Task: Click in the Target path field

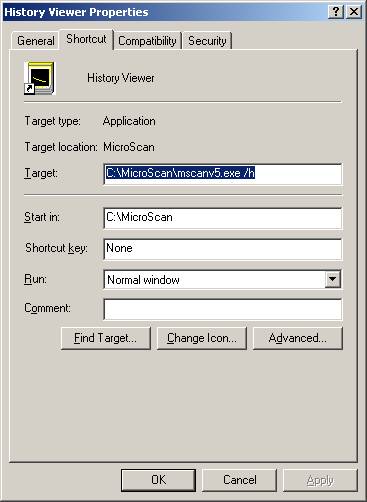Action: click(x=222, y=174)
